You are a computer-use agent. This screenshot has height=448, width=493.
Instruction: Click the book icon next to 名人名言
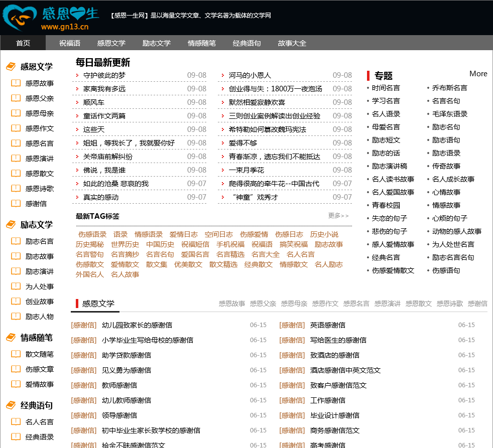pos(16,422)
